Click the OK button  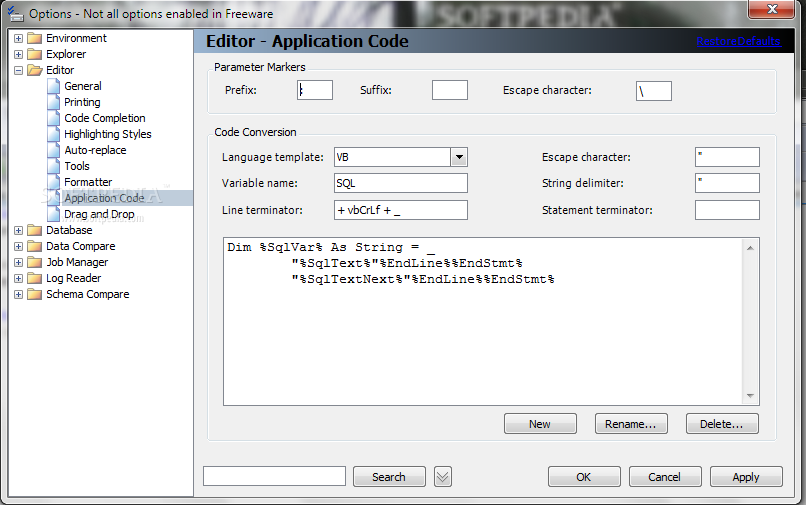click(x=584, y=477)
